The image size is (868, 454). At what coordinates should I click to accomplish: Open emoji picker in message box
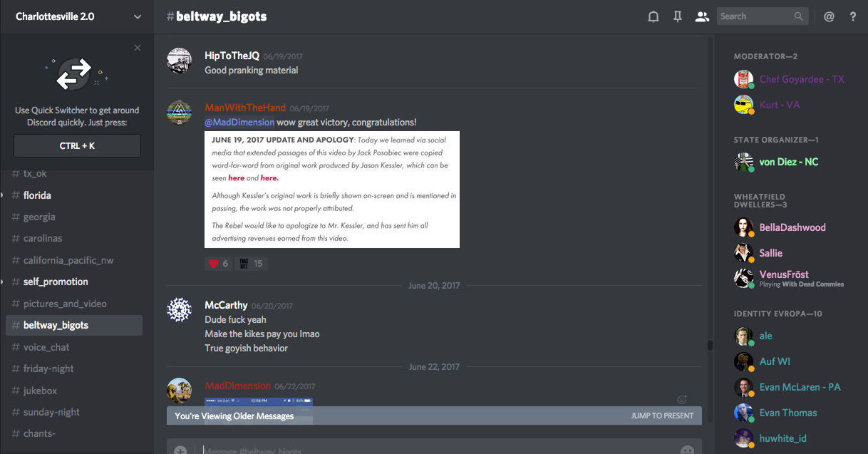[x=687, y=450]
